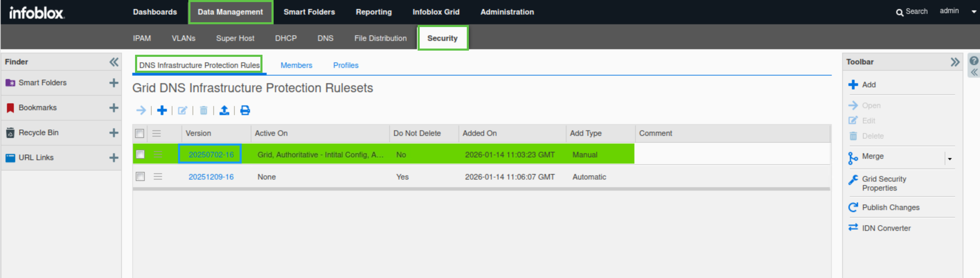
Task: Expand Bookmarks with its plus
Action: (x=114, y=108)
